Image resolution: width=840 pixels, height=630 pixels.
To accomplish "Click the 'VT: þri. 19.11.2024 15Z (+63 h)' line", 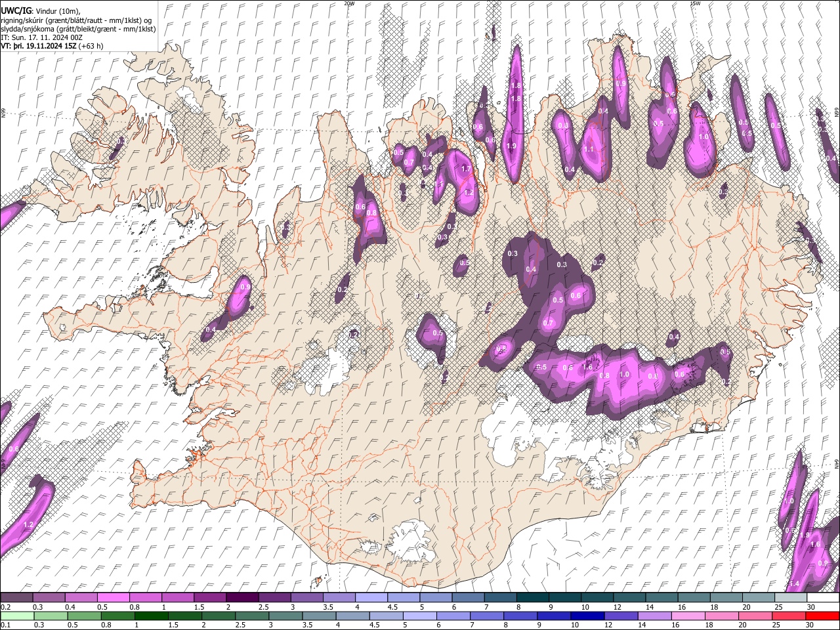I will click(52, 46).
